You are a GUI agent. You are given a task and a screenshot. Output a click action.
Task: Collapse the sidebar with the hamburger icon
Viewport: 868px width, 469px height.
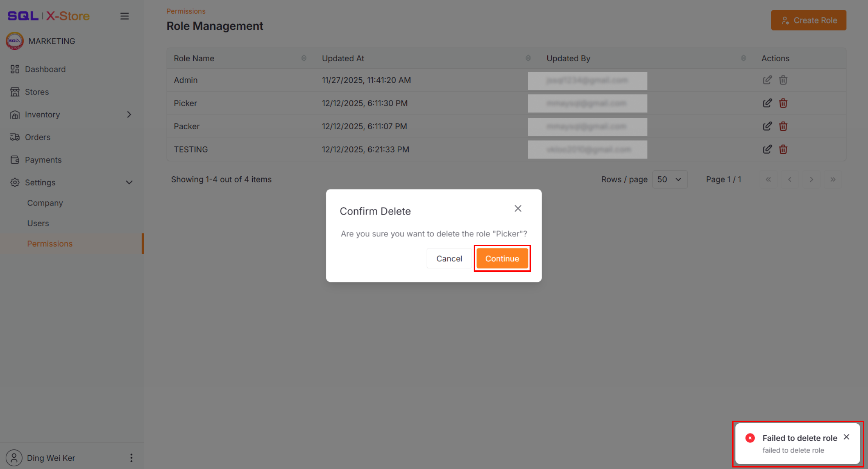[x=125, y=16]
